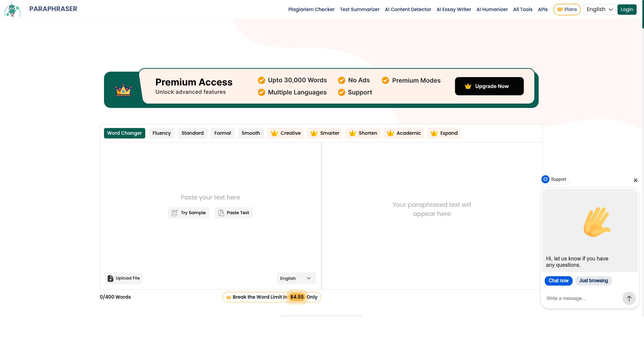Select the Expand premium mode

coord(444,133)
